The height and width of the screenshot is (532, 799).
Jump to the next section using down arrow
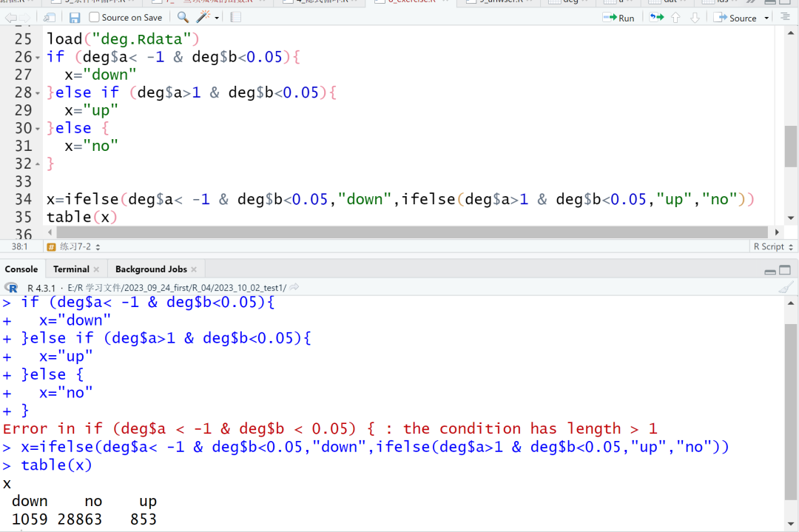click(x=695, y=18)
